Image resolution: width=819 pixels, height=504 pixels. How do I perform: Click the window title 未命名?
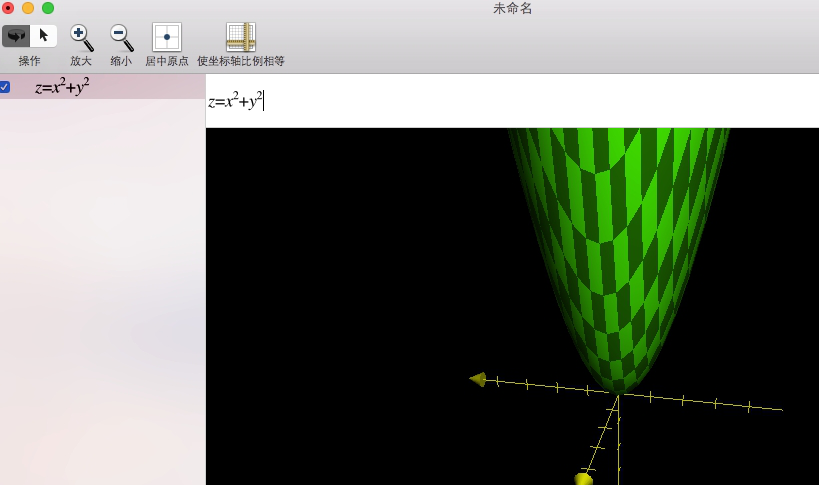pyautogui.click(x=512, y=8)
